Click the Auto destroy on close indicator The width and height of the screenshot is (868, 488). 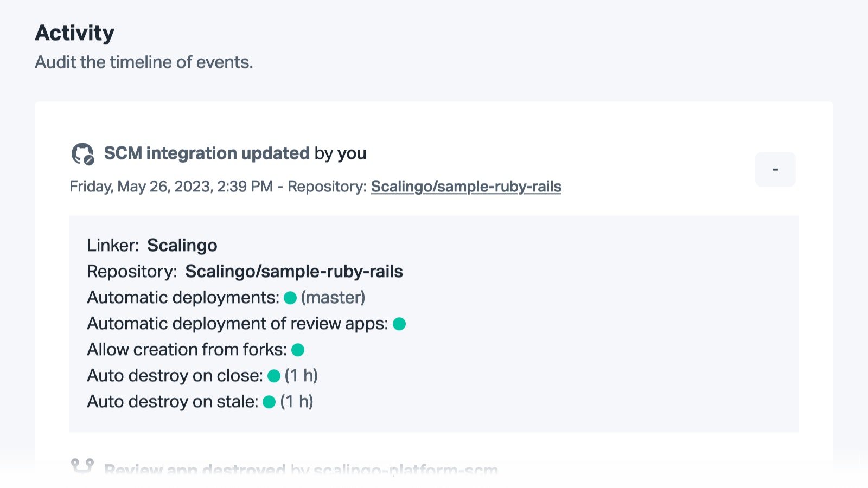coord(274,376)
